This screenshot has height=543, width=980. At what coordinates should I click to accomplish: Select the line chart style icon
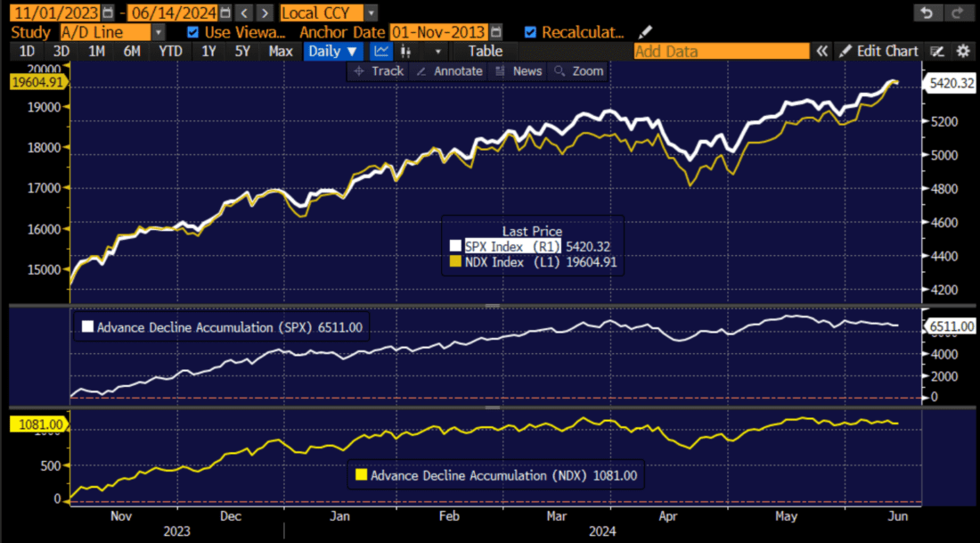[x=381, y=51]
